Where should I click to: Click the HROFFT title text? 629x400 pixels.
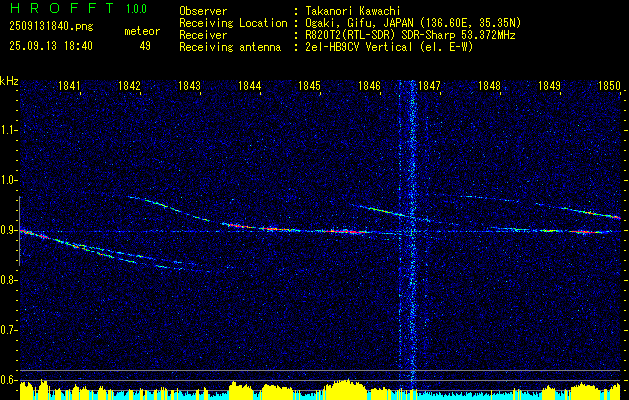61,8
